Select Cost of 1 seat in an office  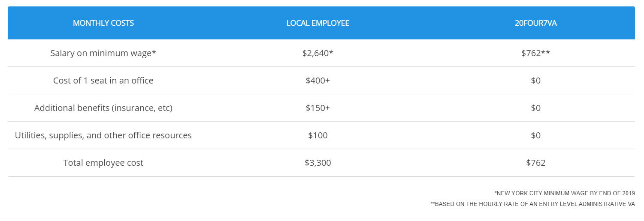(103, 81)
